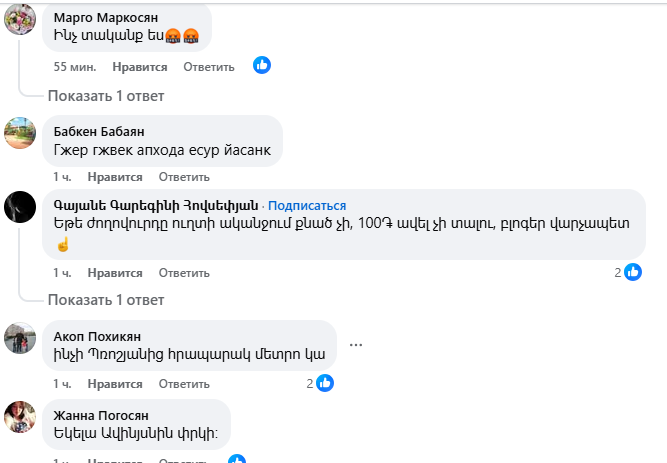Screen dimensions: 667x463
Task: Click Ответить under Гայանե's comment
Action: (183, 272)
